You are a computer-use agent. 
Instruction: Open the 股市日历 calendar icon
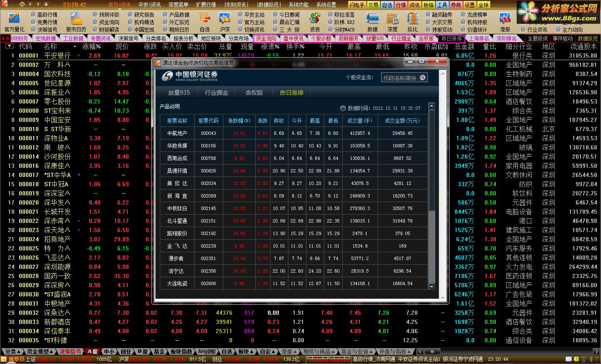coord(76,22)
